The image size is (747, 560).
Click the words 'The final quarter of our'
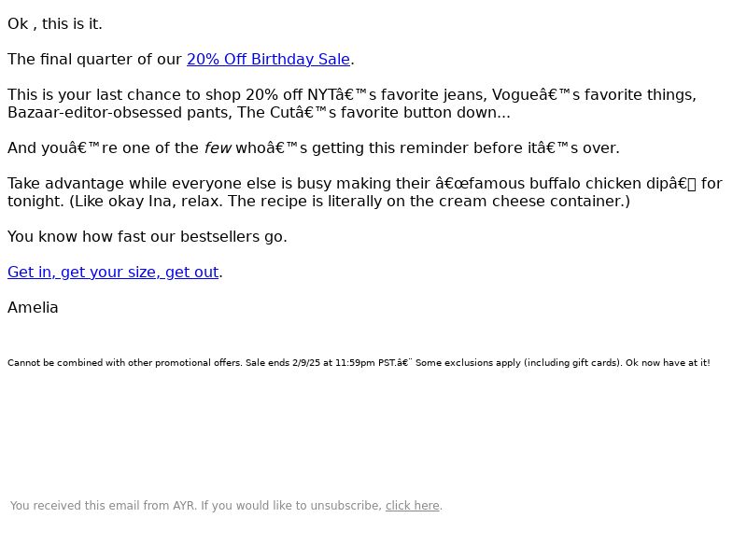pos(94,60)
